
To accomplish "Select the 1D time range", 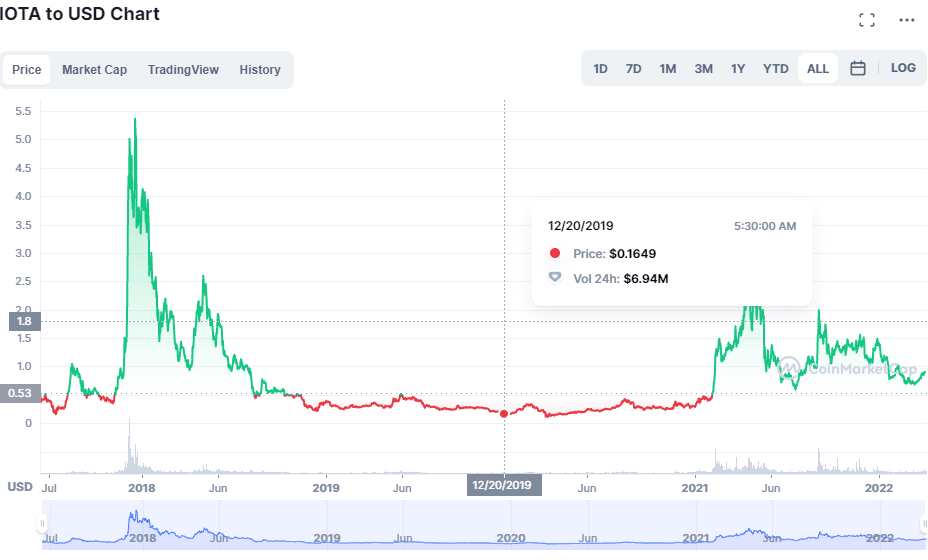I will coord(600,69).
